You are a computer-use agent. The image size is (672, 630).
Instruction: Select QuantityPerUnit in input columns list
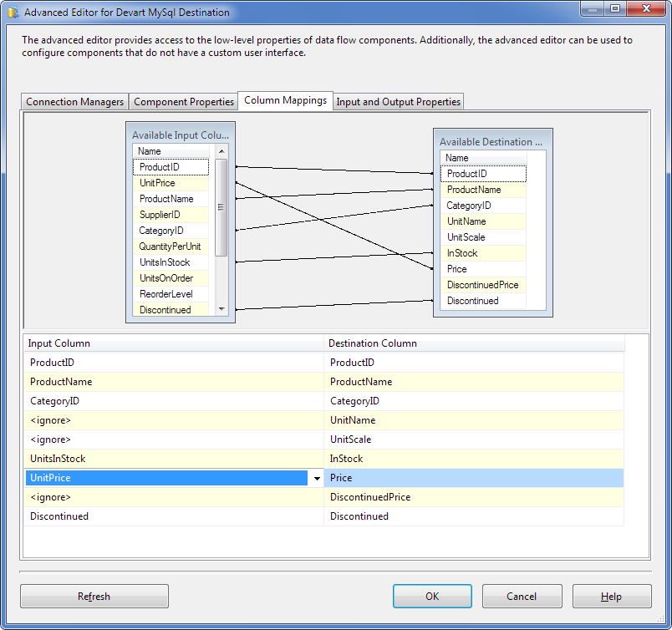[171, 246]
